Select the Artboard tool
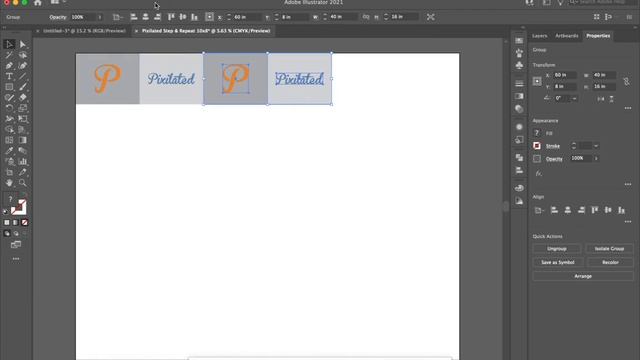The height and width of the screenshot is (360, 640). [9, 172]
